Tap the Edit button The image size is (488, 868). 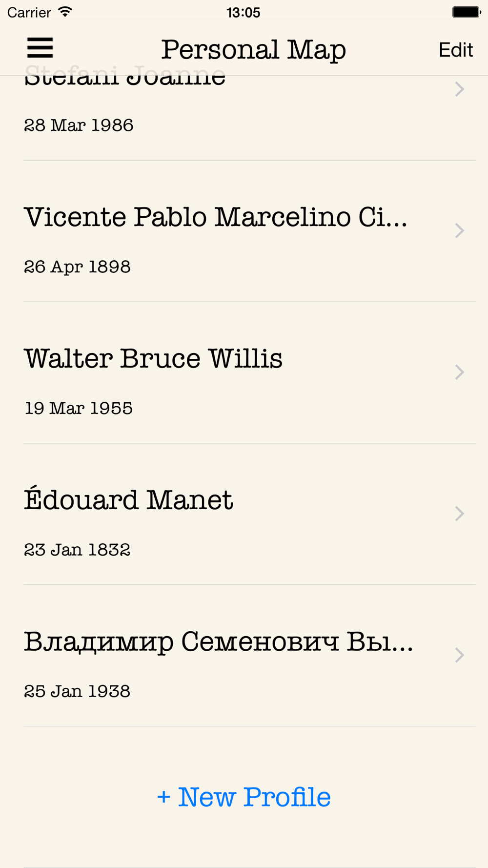point(455,50)
